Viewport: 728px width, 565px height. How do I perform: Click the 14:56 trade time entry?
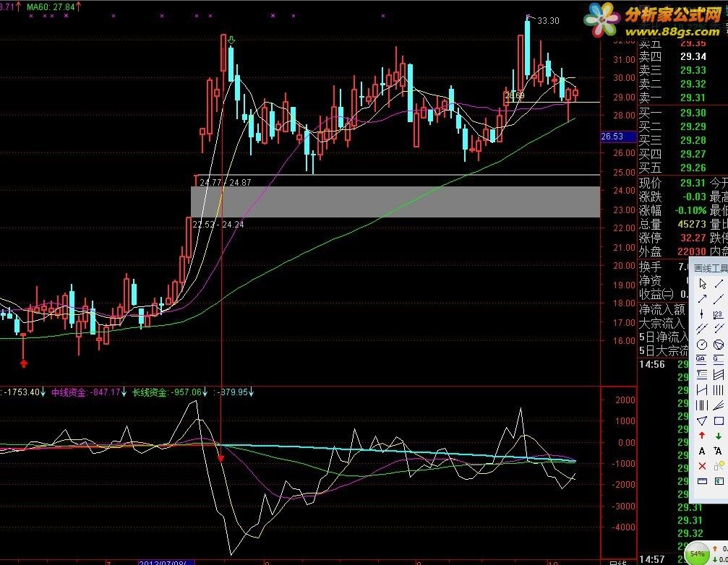coord(652,365)
